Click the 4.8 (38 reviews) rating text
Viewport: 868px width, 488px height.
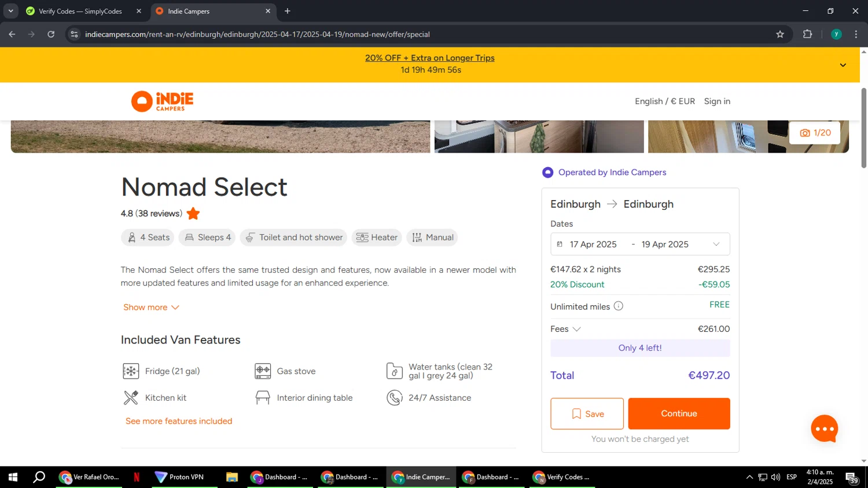click(x=152, y=214)
